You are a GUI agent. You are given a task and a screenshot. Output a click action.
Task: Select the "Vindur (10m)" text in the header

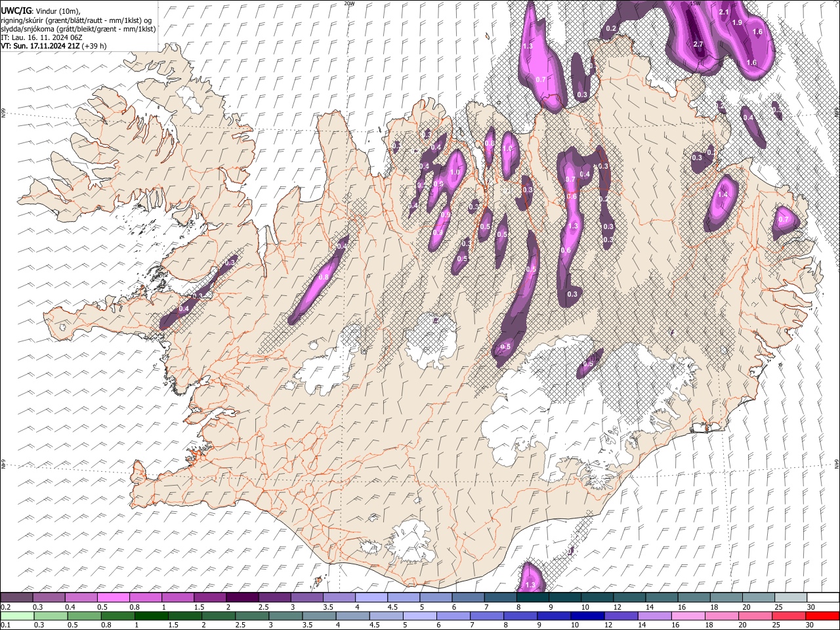coord(58,11)
